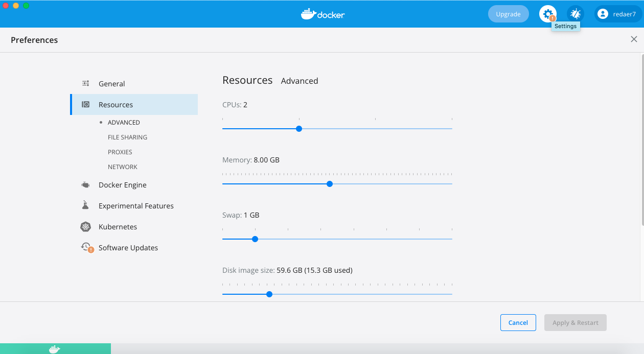
Task: Click the 'CPUs: 2' label
Action: (235, 105)
